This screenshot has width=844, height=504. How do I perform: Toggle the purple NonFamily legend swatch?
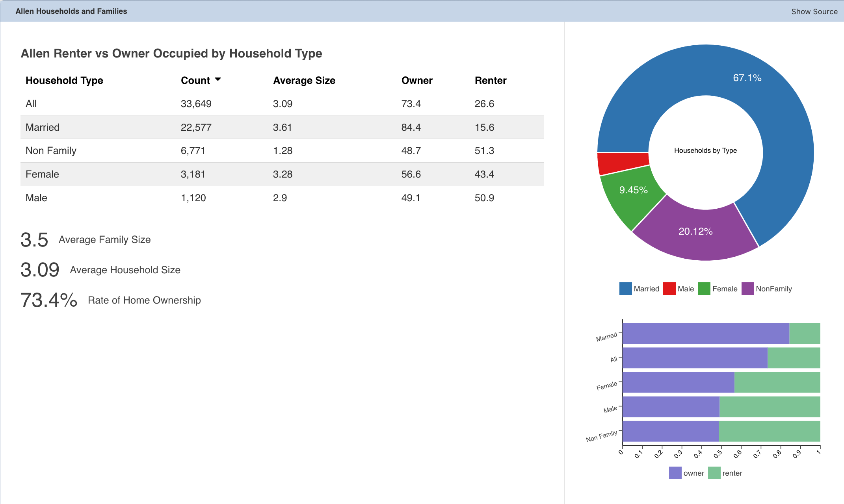click(x=747, y=289)
